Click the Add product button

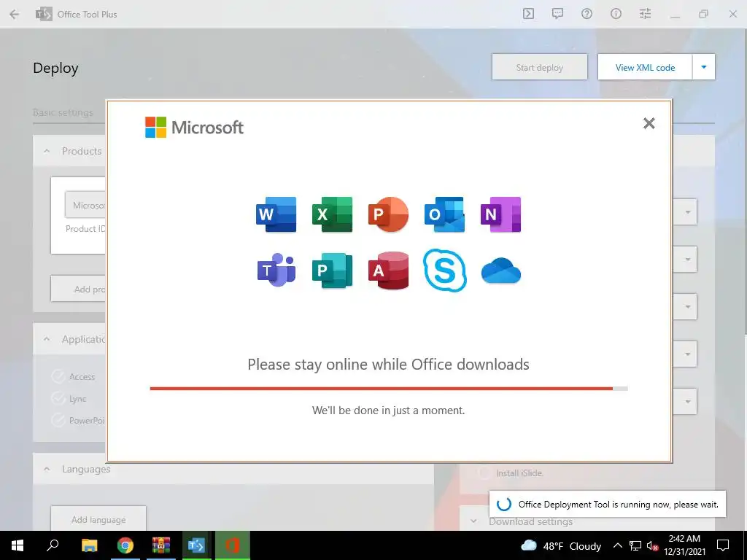click(x=78, y=289)
